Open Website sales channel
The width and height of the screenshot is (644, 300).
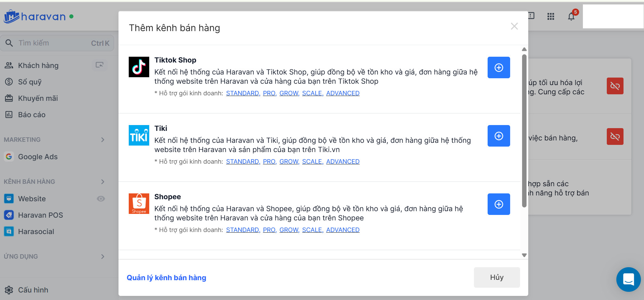(x=32, y=199)
